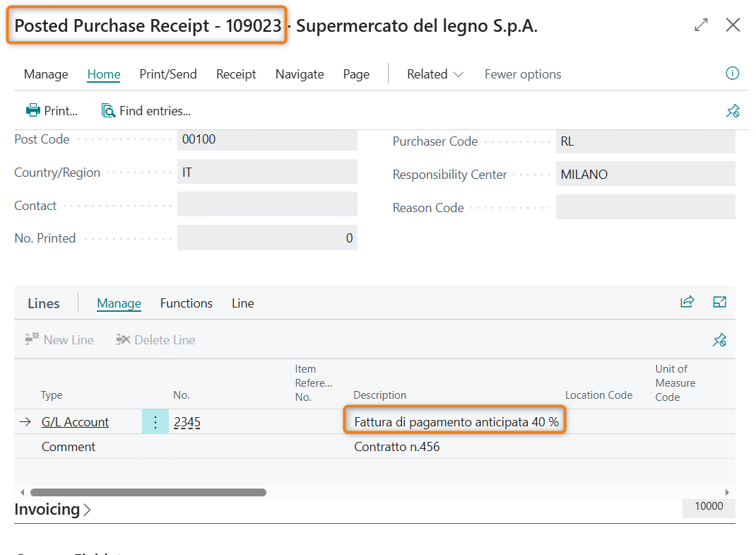756x555 pixels.
Task: Open the G/L Account number 2345 link
Action: click(x=187, y=422)
